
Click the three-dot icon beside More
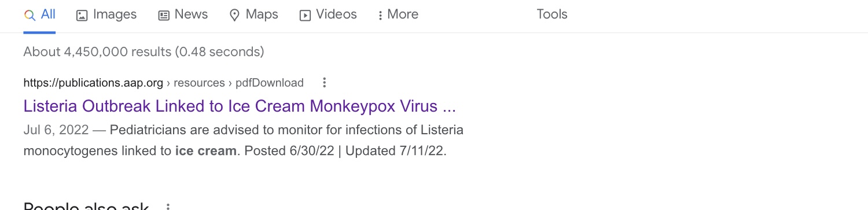(x=380, y=16)
